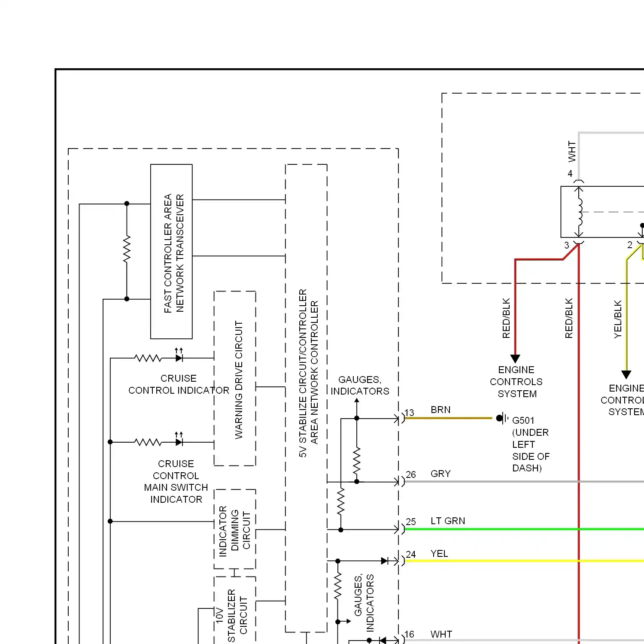Select the Fast Controller Area Network Transceiver block

tap(171, 252)
